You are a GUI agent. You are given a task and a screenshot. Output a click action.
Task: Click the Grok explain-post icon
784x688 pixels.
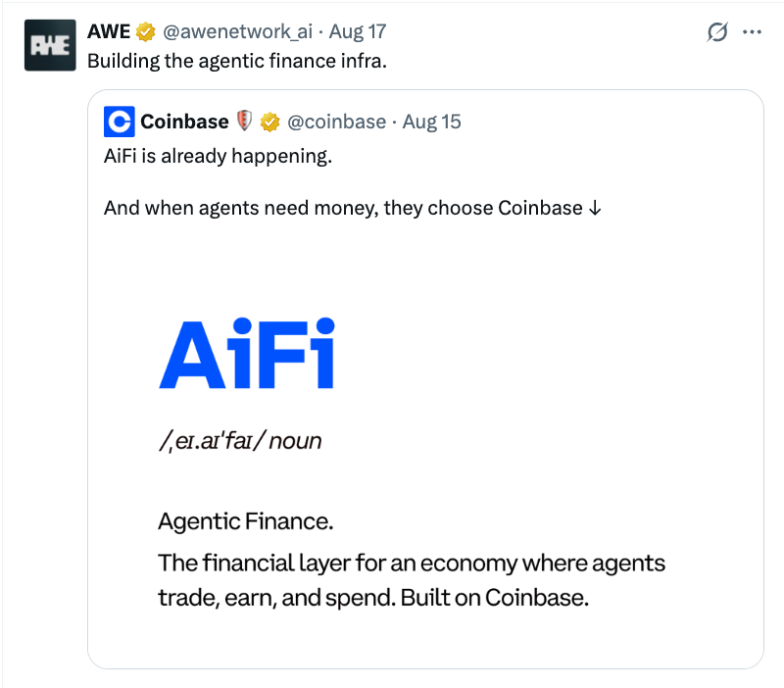point(717,32)
